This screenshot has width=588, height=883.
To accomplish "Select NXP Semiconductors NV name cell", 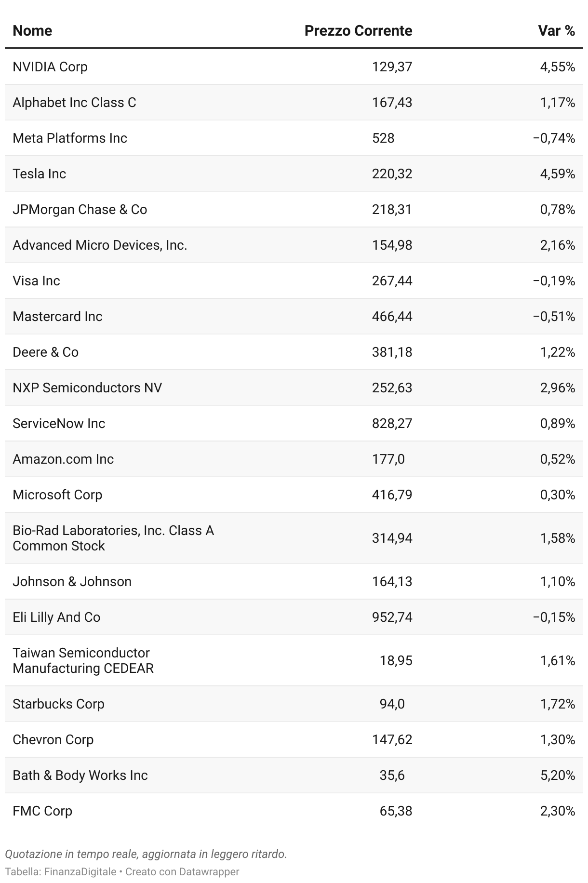I will [x=87, y=388].
